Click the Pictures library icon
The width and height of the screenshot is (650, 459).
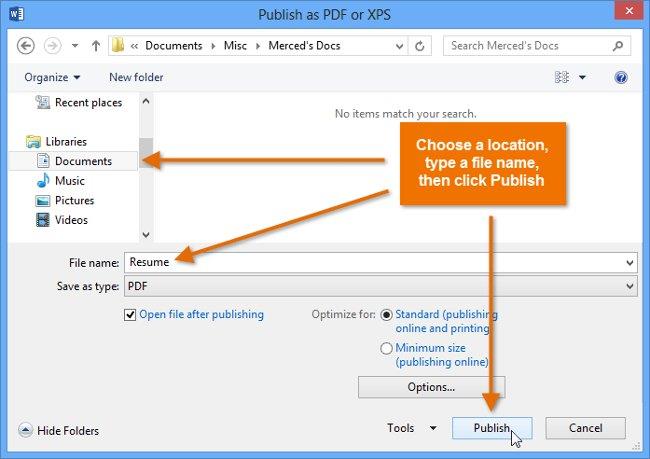click(x=43, y=201)
